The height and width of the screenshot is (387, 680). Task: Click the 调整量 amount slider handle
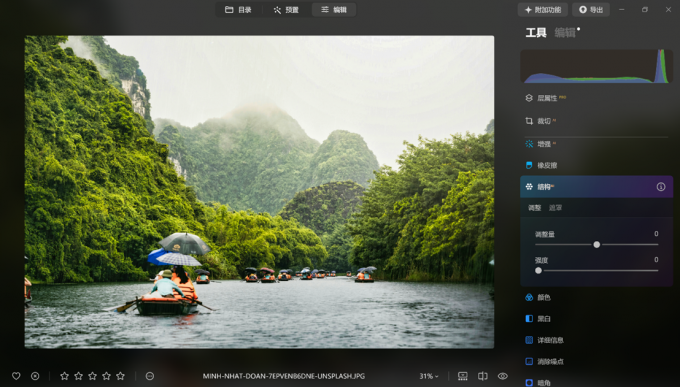(597, 245)
